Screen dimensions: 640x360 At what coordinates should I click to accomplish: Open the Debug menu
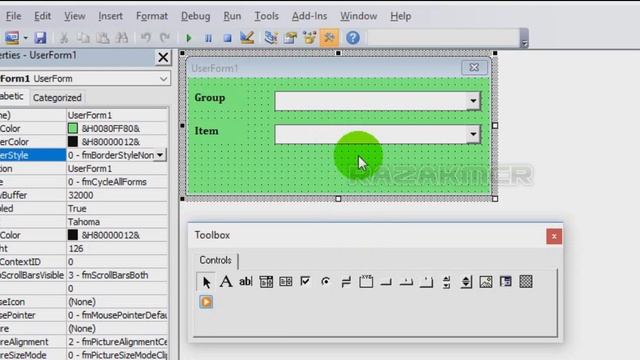196,16
